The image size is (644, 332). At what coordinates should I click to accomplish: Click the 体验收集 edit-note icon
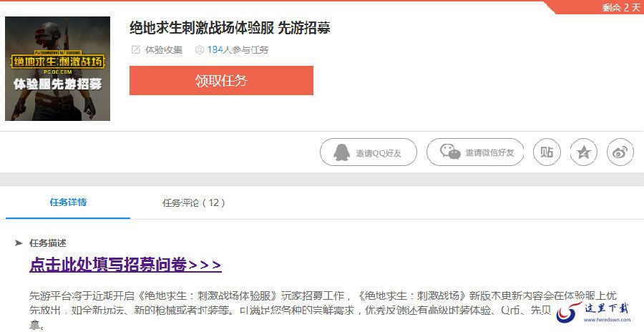coord(135,49)
